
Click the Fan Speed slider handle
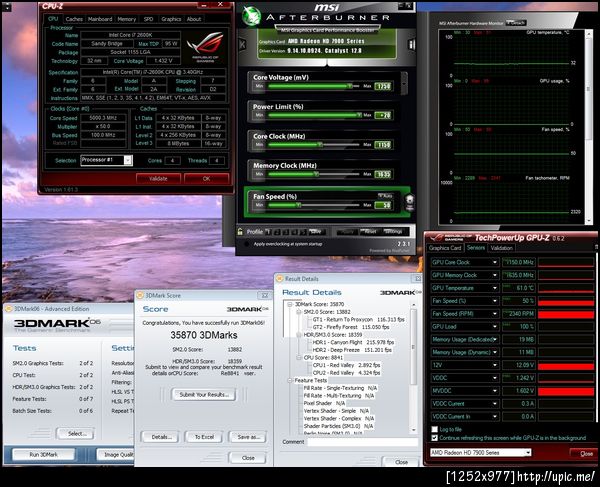click(298, 205)
